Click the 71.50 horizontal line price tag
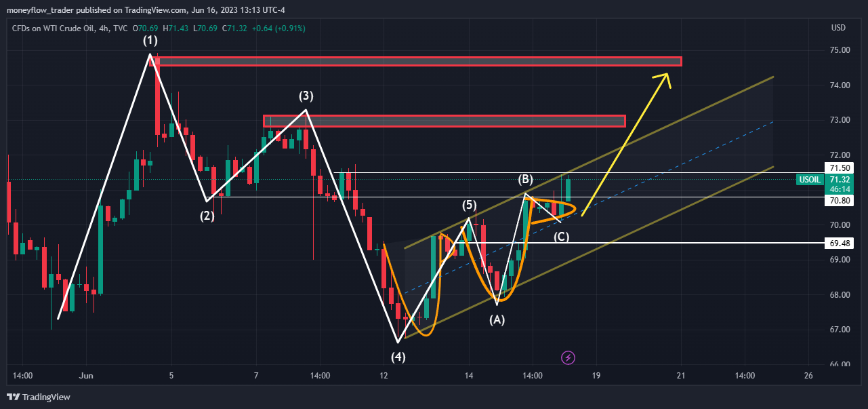868x409 pixels. (840, 168)
